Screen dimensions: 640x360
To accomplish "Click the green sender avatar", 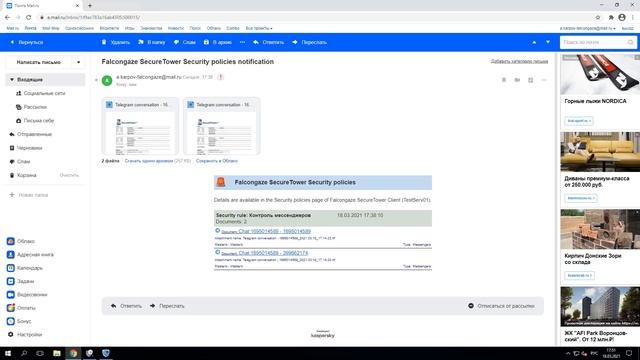I will coord(107,80).
